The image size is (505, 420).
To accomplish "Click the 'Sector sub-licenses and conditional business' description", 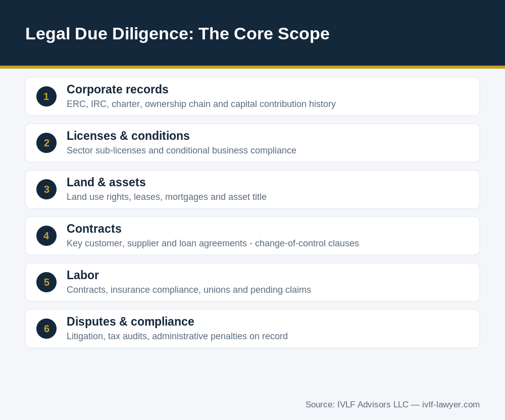I will [x=181, y=150].
